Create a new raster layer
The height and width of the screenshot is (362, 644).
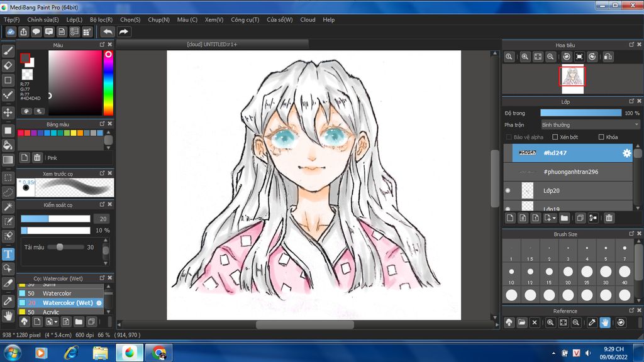pyautogui.click(x=510, y=218)
